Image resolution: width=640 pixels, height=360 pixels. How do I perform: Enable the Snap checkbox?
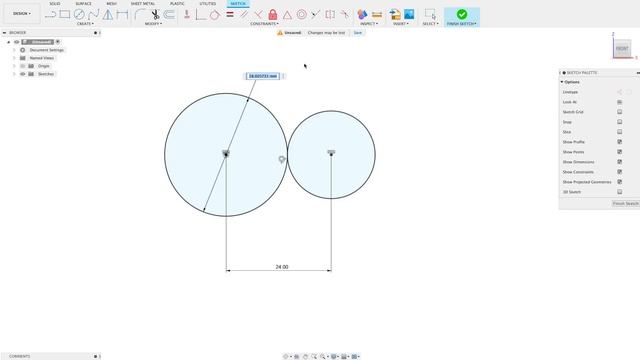click(x=620, y=122)
